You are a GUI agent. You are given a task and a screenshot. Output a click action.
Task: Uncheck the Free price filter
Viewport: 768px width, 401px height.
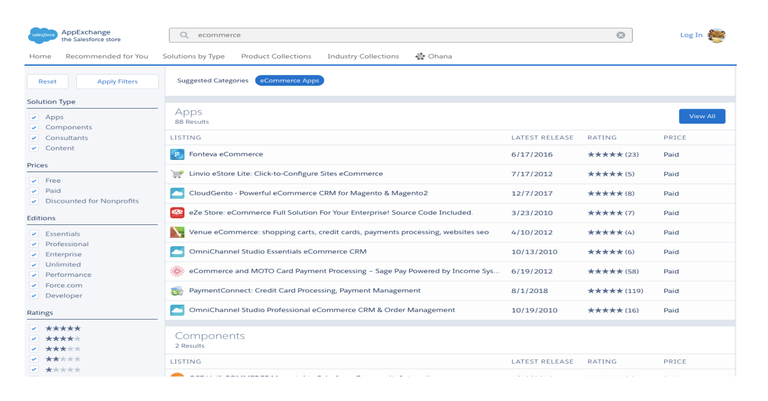click(34, 181)
